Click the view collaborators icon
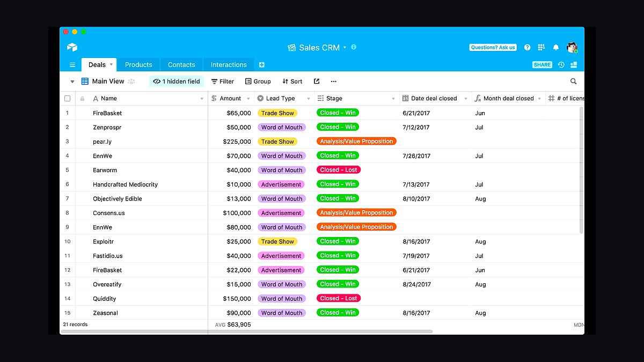 (131, 82)
